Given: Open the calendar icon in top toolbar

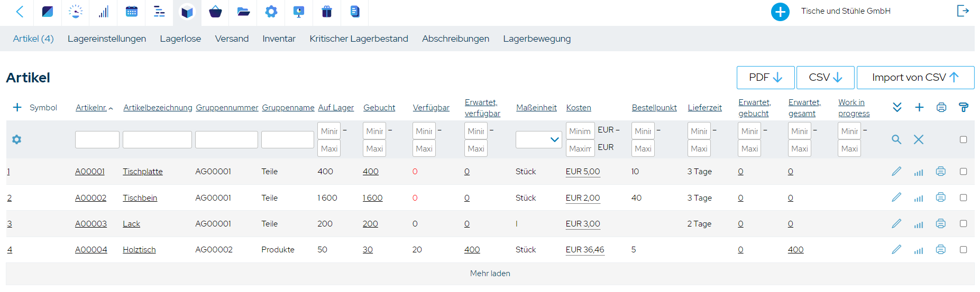Looking at the screenshot, I should tap(132, 12).
